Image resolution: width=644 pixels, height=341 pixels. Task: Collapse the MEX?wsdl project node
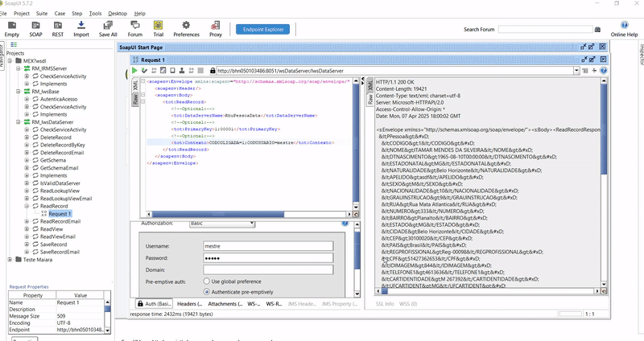coord(10,61)
